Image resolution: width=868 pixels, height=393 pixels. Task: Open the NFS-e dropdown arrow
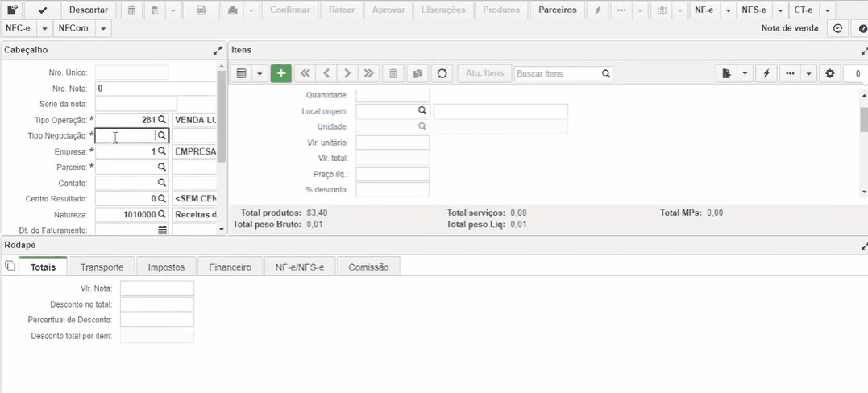780,10
